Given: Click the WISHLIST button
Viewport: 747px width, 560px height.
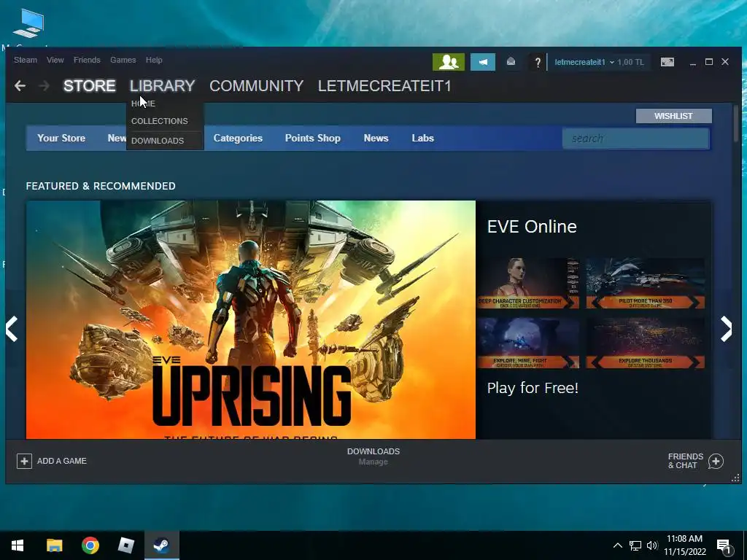Looking at the screenshot, I should (673, 116).
